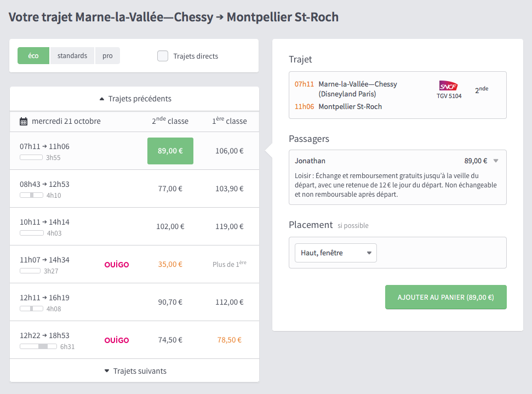532x394 pixels.
Task: Enable the Trajets directs checkbox
Action: click(x=163, y=55)
